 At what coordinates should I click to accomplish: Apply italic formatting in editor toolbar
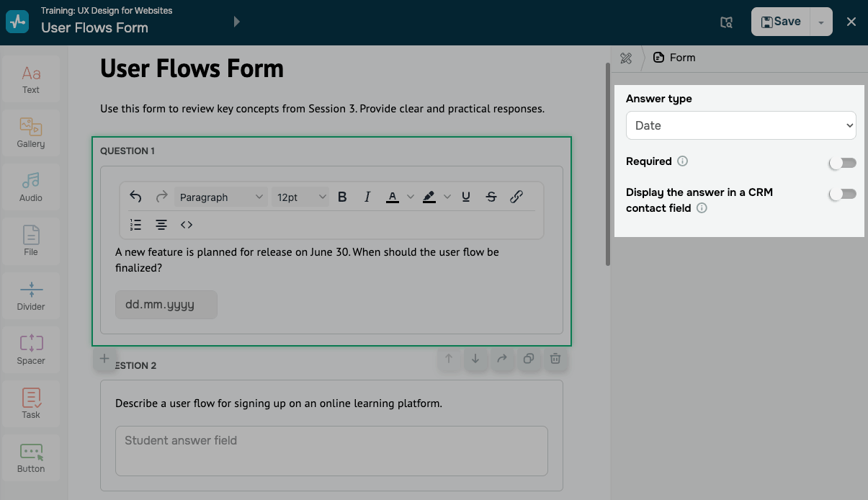(367, 197)
